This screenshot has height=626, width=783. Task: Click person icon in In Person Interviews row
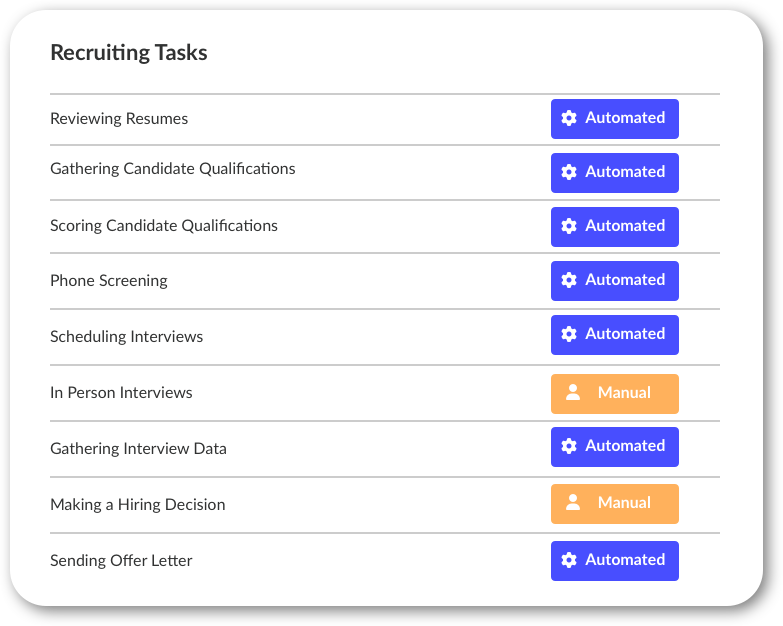click(x=573, y=392)
